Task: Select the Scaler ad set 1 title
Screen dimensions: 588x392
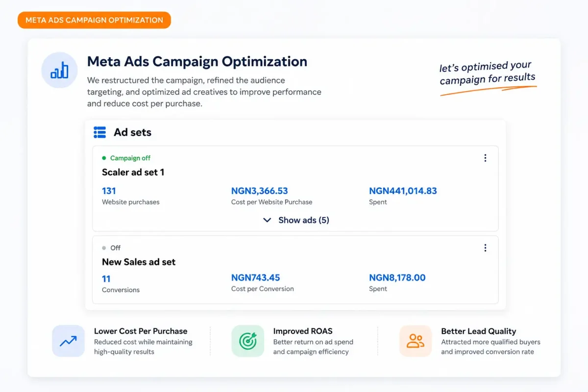Action: point(133,172)
